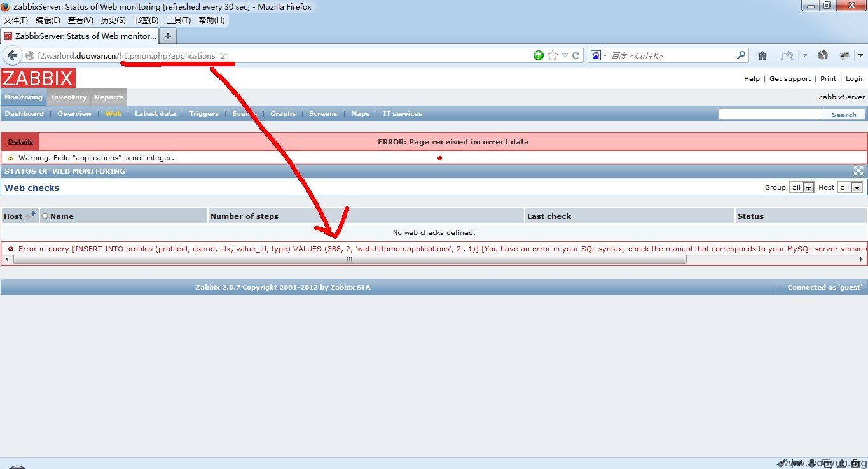The image size is (868, 469).
Task: Open Maps page
Action: click(x=360, y=114)
